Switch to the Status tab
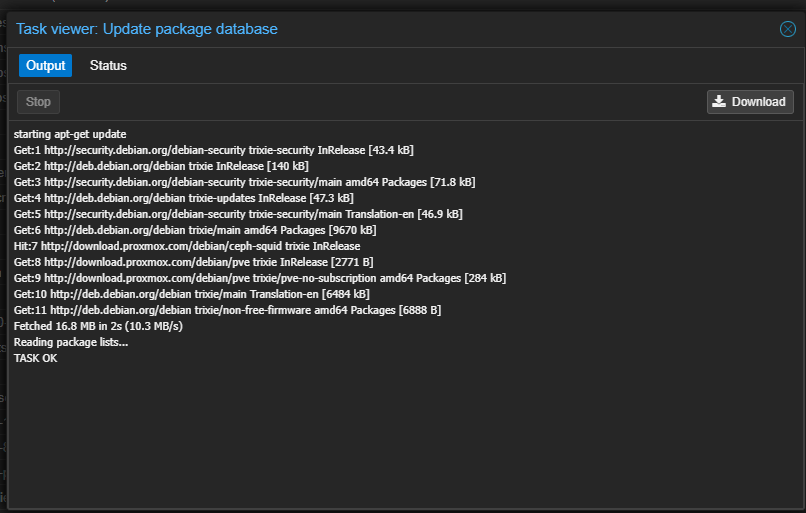 (108, 66)
